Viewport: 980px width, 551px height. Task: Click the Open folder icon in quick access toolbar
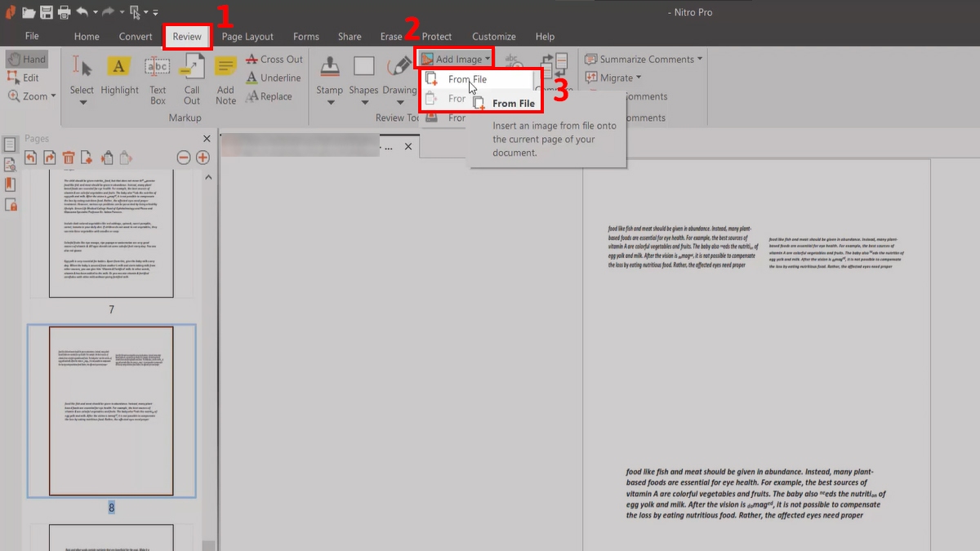click(x=29, y=12)
